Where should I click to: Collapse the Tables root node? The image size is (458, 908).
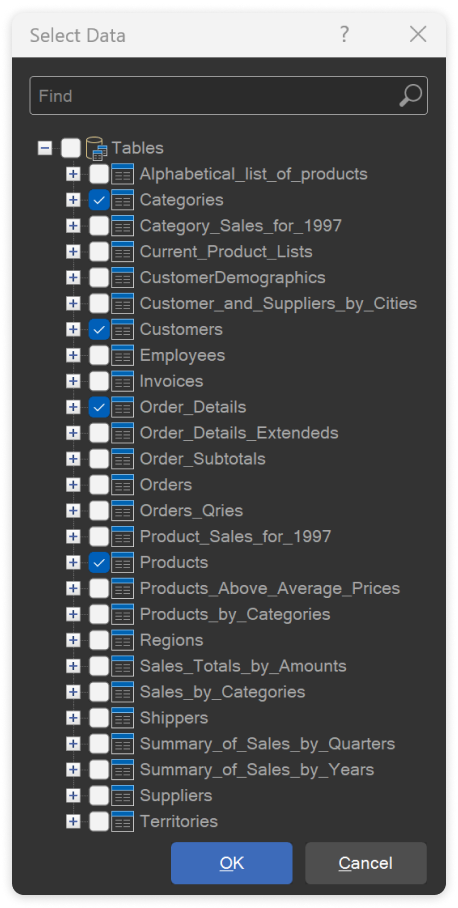(45, 148)
